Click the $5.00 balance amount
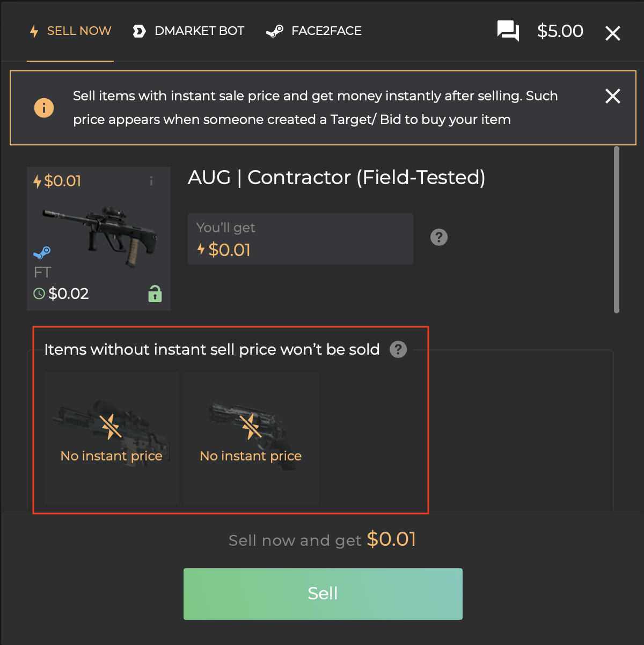The image size is (644, 645). point(560,31)
